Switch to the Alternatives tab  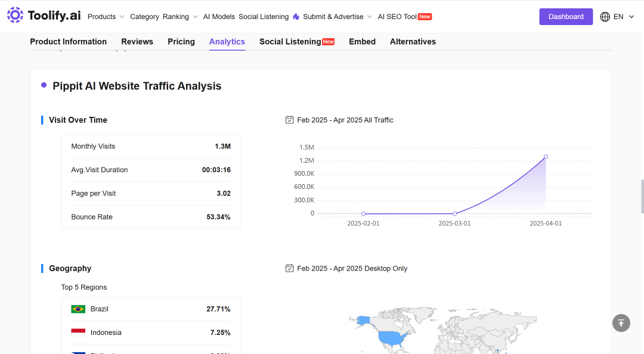pyautogui.click(x=413, y=42)
